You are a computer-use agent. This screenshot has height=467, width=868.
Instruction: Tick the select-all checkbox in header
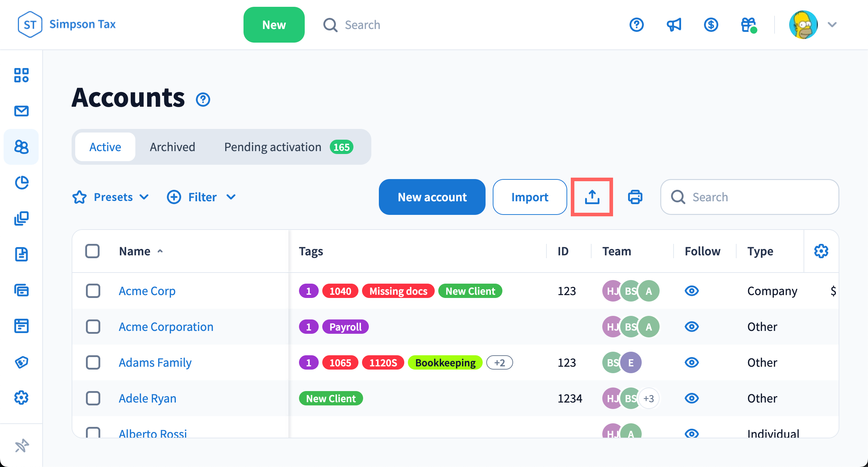pos(92,251)
